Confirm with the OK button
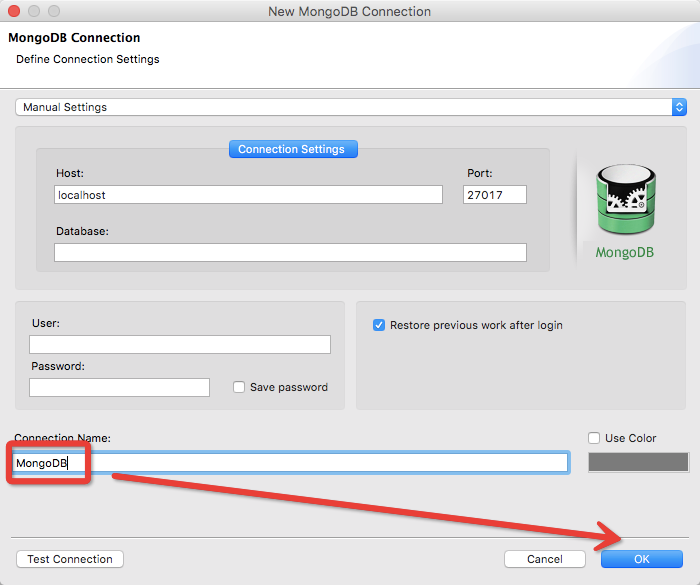Image resolution: width=700 pixels, height=585 pixels. pyautogui.click(x=642, y=559)
